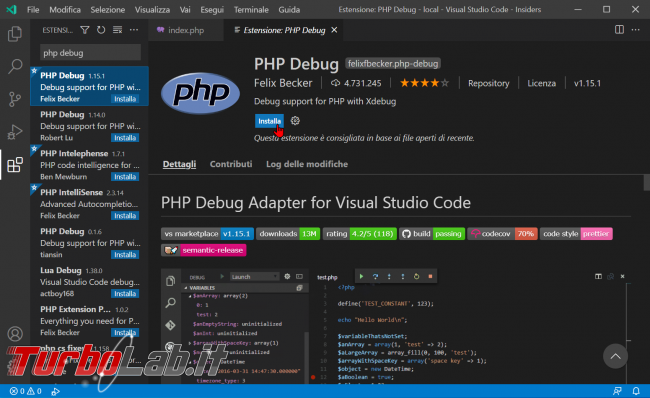Open the Explorer view in activity bar
The image size is (650, 398).
tap(15, 34)
